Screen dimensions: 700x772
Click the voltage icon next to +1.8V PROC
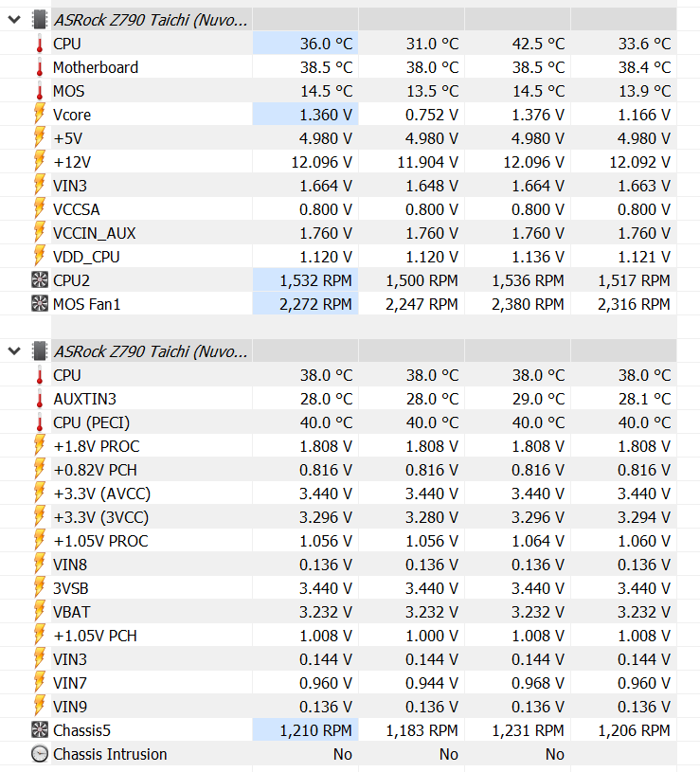tap(40, 445)
